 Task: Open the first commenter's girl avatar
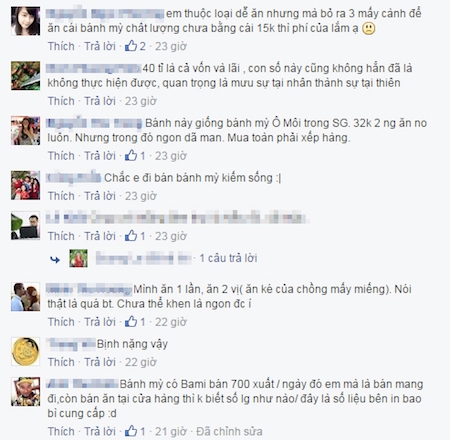pyautogui.click(x=25, y=21)
